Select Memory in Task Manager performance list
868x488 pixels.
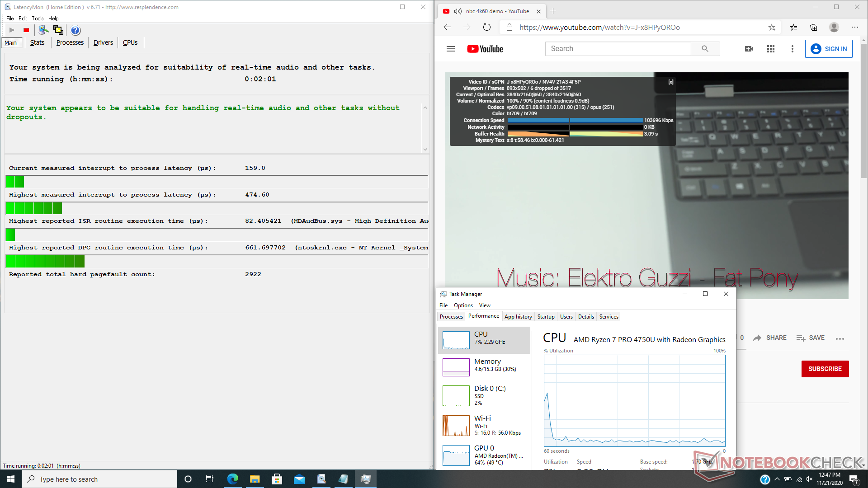pyautogui.click(x=484, y=366)
